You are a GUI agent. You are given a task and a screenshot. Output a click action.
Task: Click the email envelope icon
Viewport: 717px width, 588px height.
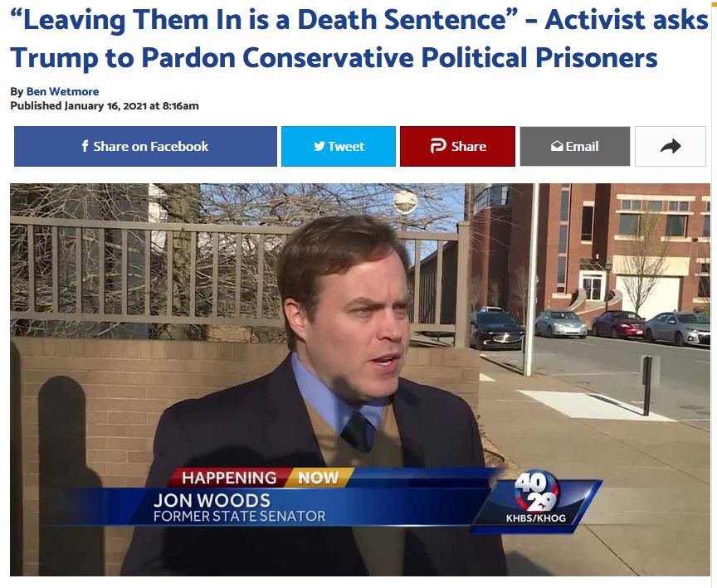pyautogui.click(x=557, y=146)
